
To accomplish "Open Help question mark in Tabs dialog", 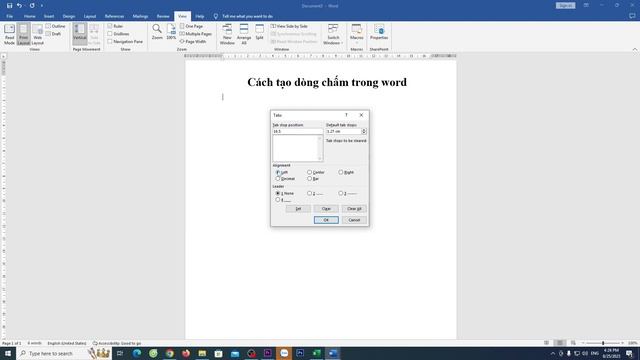I will click(x=347, y=115).
